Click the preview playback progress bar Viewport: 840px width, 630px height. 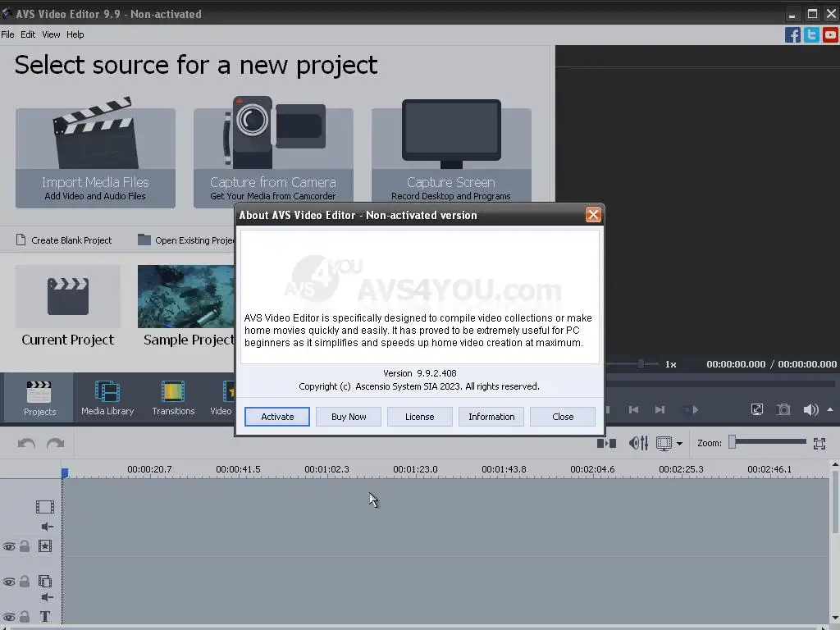click(x=720, y=384)
